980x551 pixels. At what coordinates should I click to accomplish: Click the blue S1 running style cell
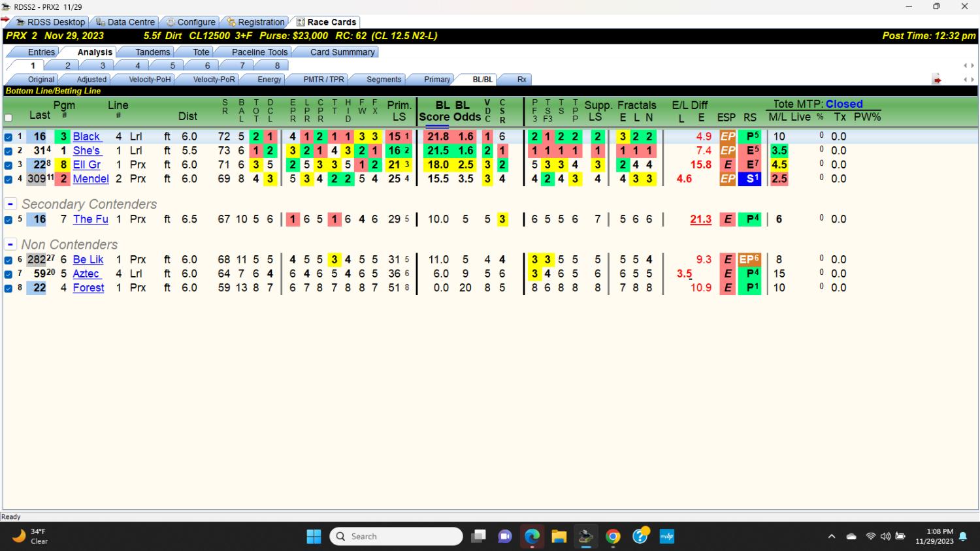click(750, 178)
